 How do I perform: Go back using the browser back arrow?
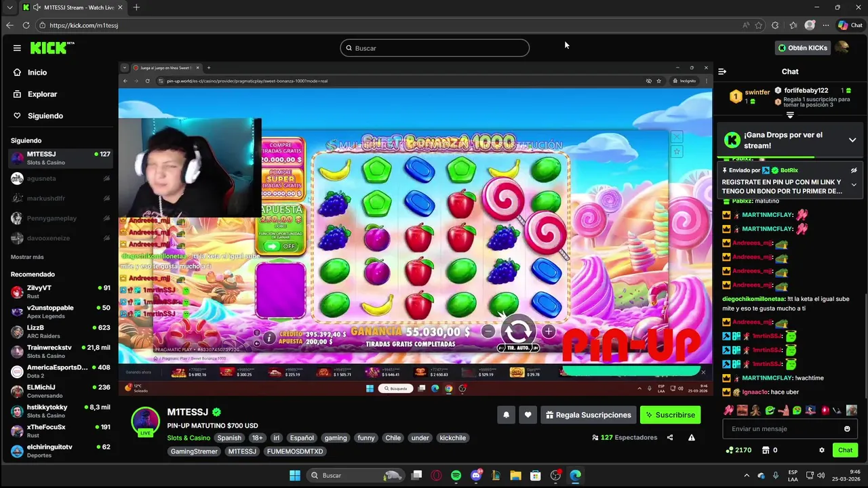(x=9, y=25)
